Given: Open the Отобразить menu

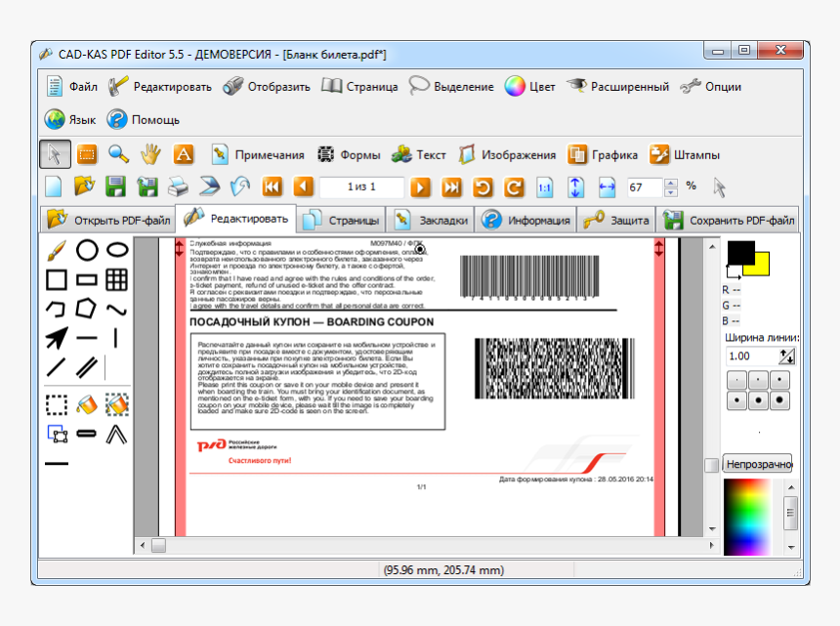Looking at the screenshot, I should [267, 87].
